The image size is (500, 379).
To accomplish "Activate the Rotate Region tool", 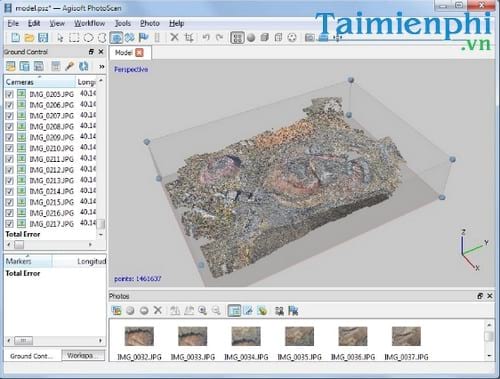I will [130, 38].
